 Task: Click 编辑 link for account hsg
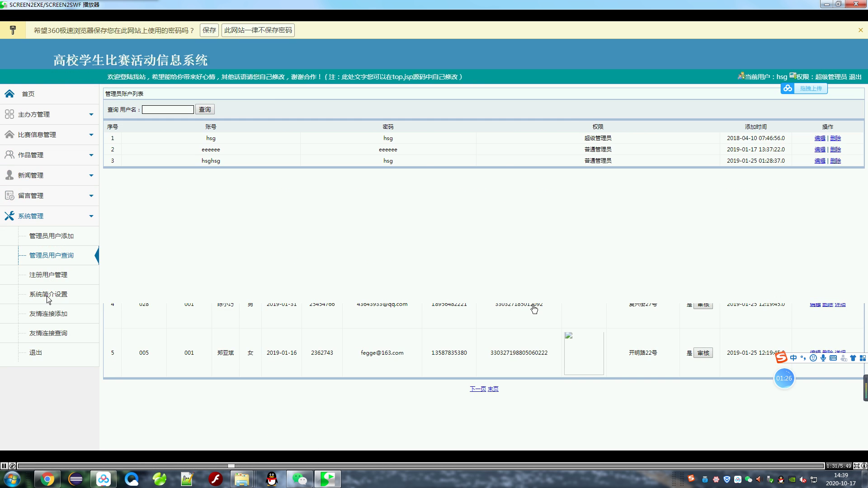pos(820,138)
